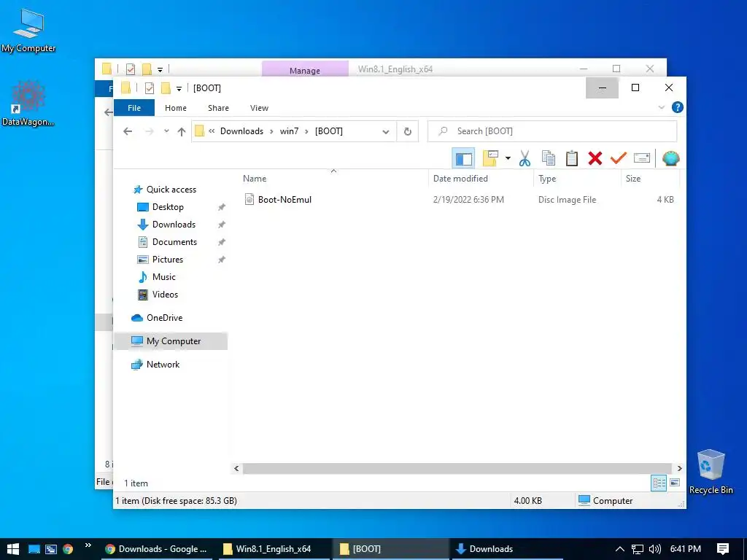This screenshot has height=560, width=747.
Task: Click the Manage tab in the Win8.1_English_x64 window
Action: [x=305, y=70]
